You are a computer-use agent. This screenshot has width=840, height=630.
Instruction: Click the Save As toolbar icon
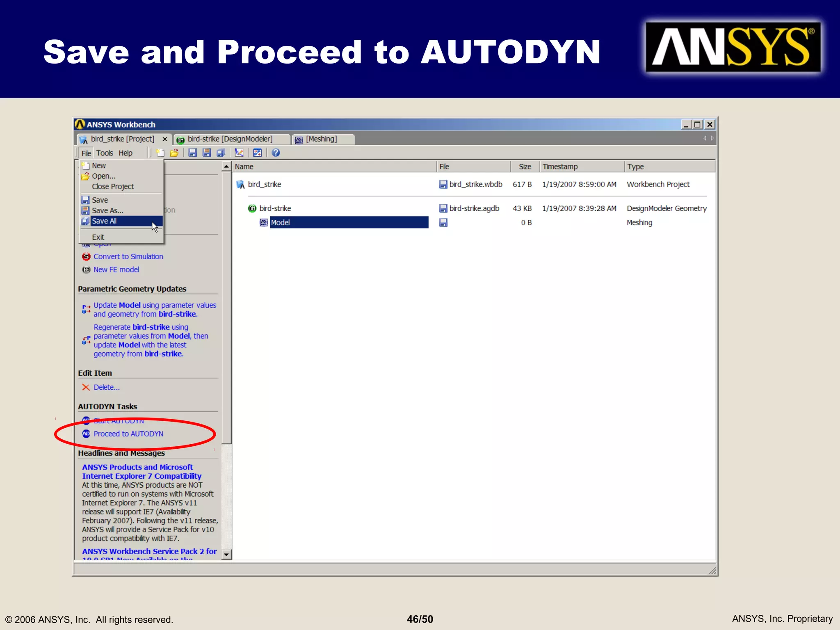pos(207,153)
